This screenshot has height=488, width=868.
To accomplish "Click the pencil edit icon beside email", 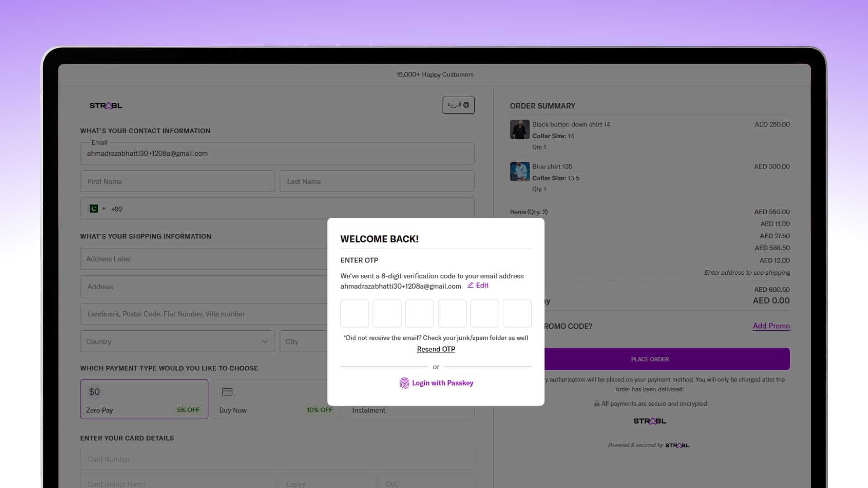I will pos(470,285).
